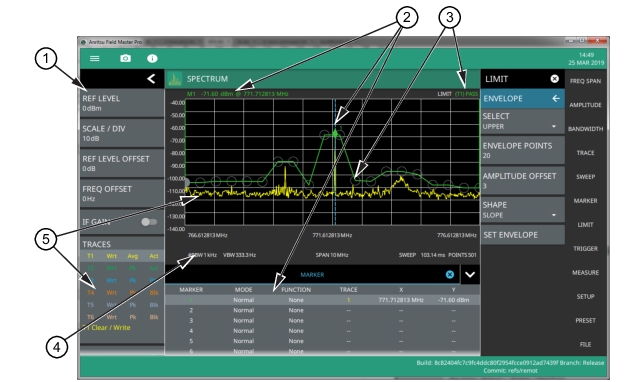Image resolution: width=628 pixels, height=382 pixels.
Task: Open the SHAPE SLOPE dropdown
Action: [x=523, y=210]
